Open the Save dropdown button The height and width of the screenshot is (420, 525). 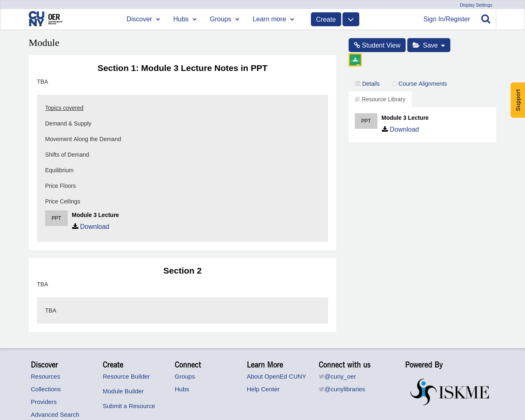coord(429,45)
